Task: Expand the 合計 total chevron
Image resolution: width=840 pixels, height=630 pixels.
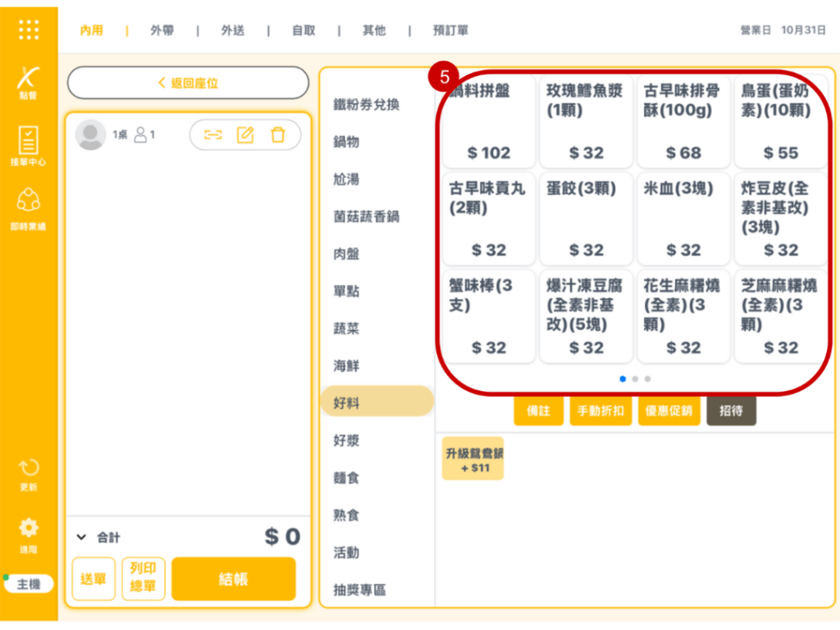Action: tap(81, 537)
